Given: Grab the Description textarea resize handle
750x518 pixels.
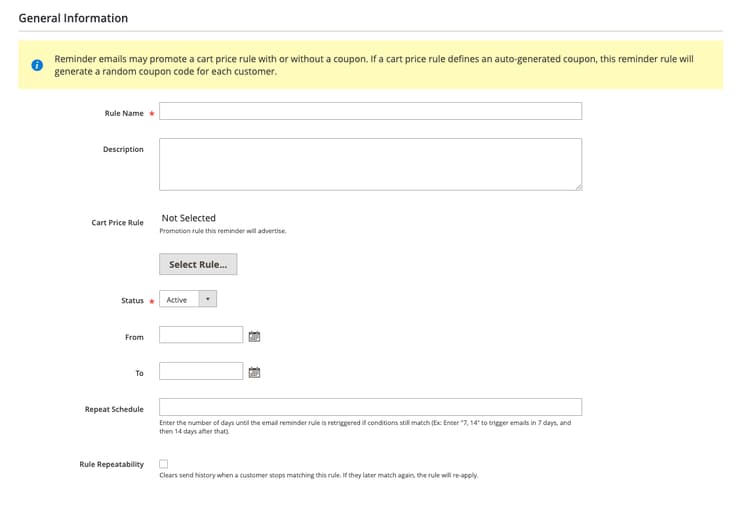Looking at the screenshot, I should (579, 187).
